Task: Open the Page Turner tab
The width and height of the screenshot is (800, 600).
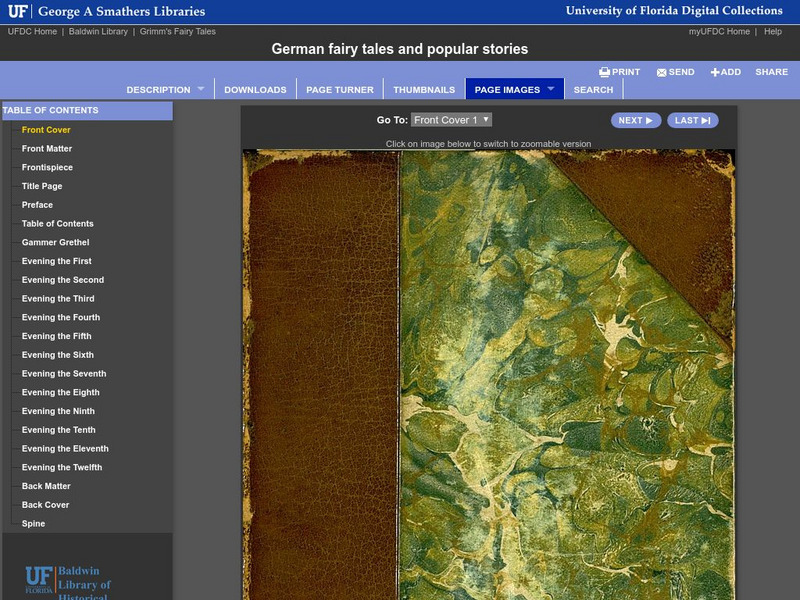Action: 340,90
